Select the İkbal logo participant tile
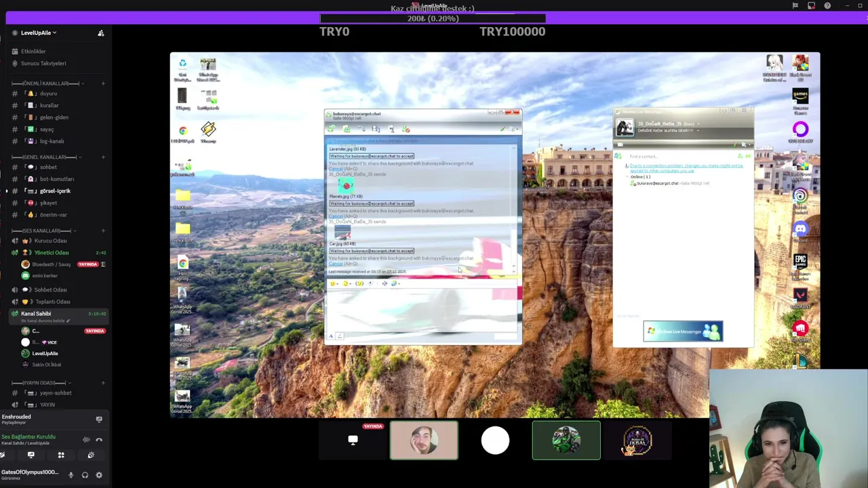 pos(637,441)
